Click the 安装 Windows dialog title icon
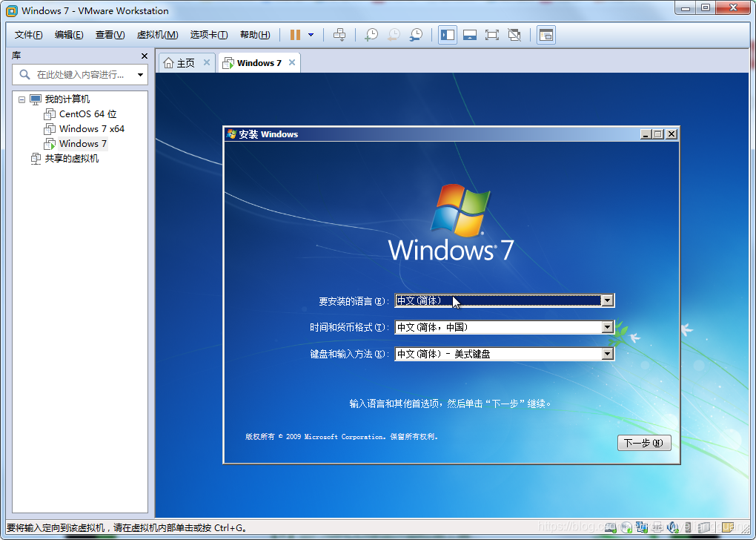Screen dimensions: 756x540 coord(231,134)
